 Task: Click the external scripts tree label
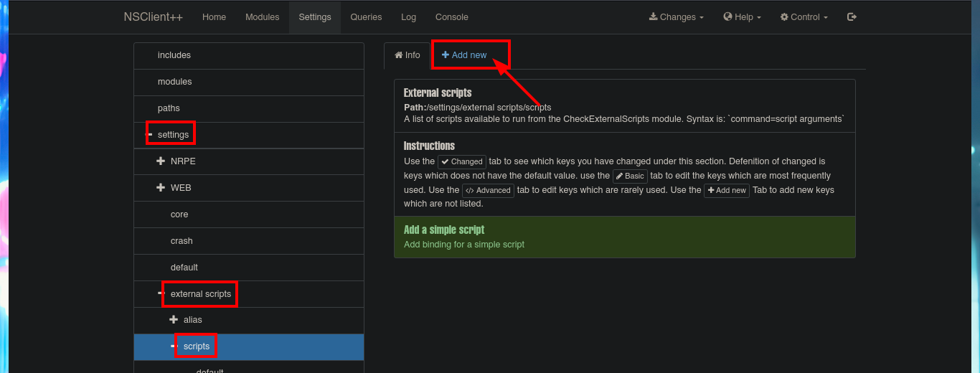201,294
